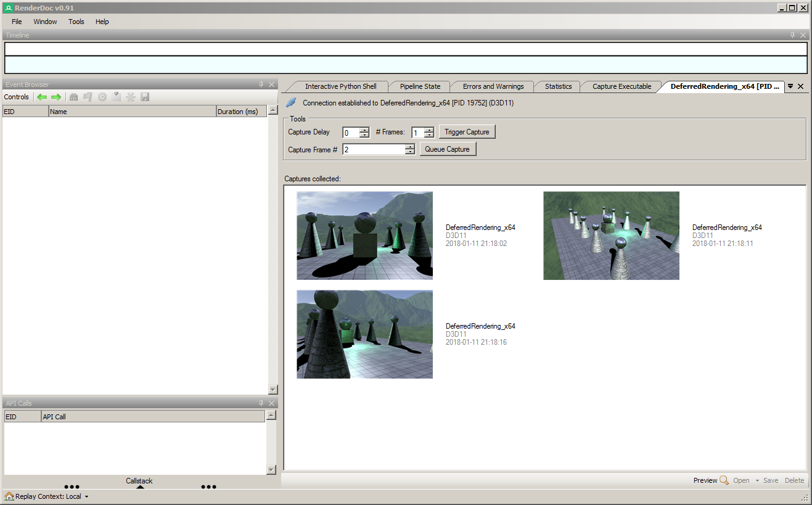Open the Tools menu
This screenshot has height=505, width=812.
tap(76, 22)
